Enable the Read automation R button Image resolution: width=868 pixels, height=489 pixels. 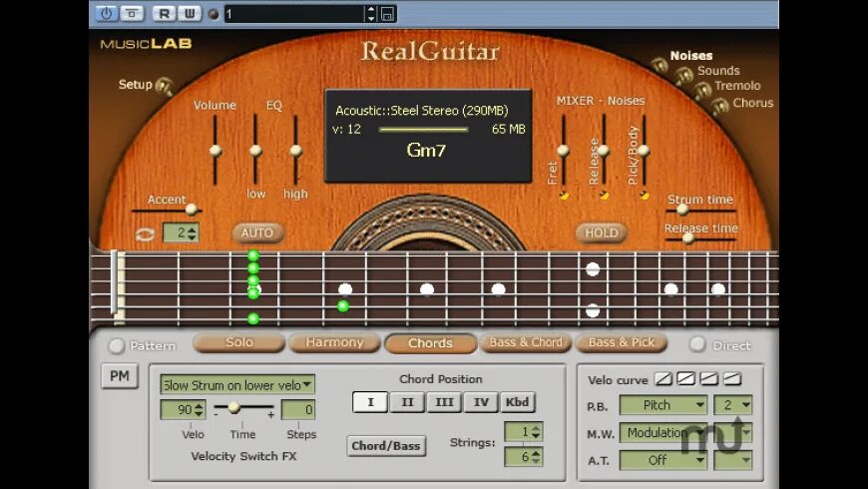coord(164,13)
